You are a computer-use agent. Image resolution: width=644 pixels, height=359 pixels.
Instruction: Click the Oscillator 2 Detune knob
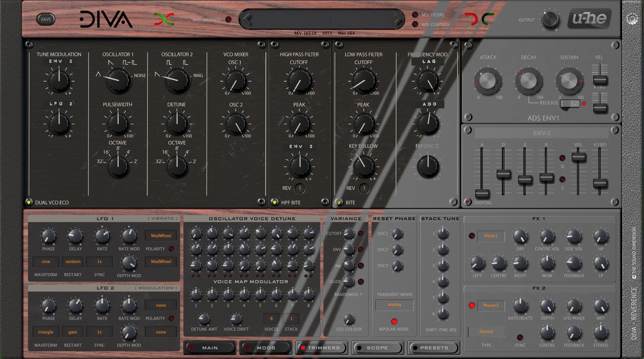[177, 123]
